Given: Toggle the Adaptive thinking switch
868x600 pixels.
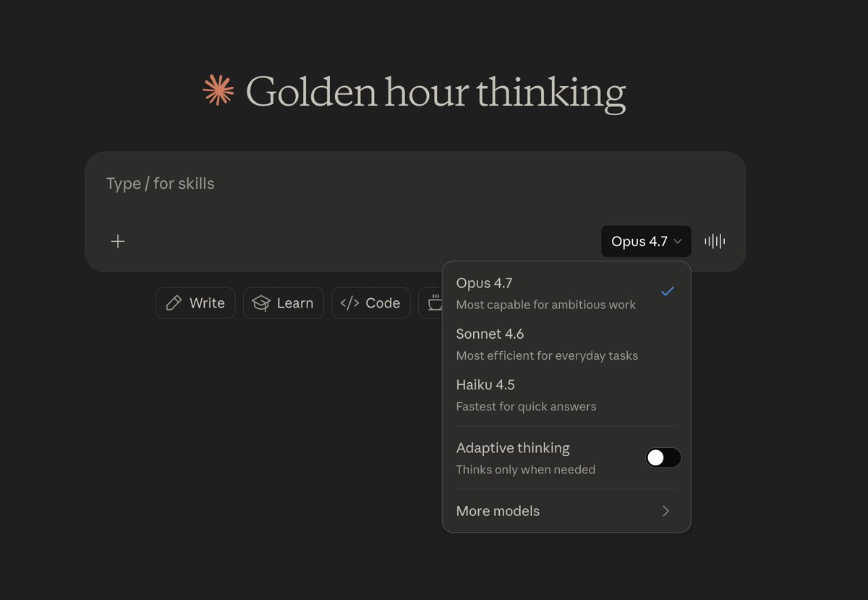Looking at the screenshot, I should pos(663,457).
